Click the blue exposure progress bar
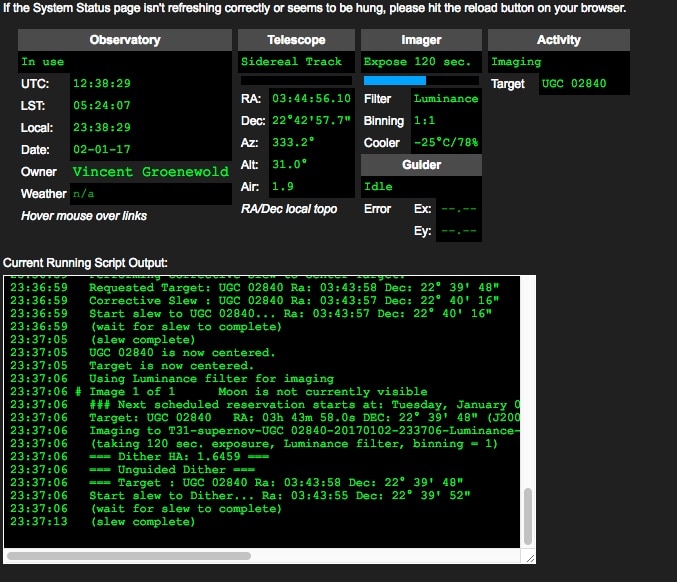This screenshot has height=582, width=677. (x=395, y=80)
